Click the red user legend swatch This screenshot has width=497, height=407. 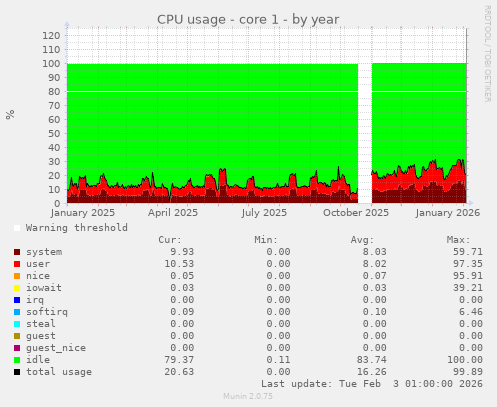(x=17, y=264)
